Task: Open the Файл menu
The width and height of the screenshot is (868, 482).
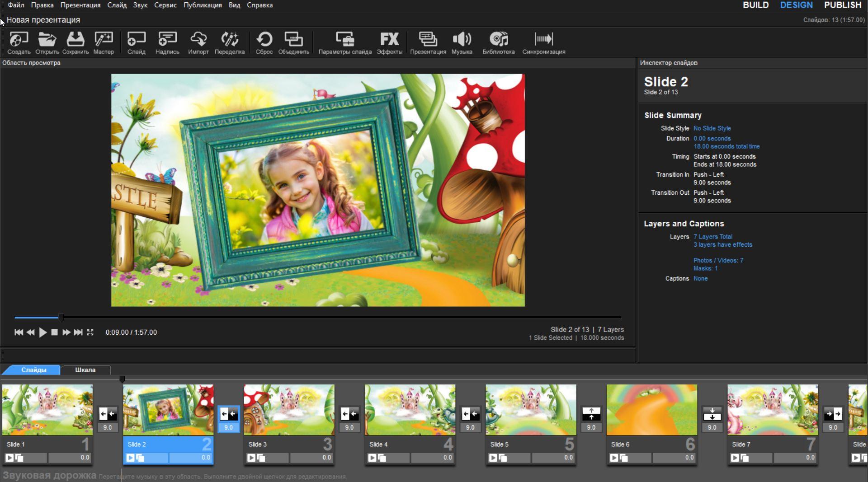Action: point(16,5)
